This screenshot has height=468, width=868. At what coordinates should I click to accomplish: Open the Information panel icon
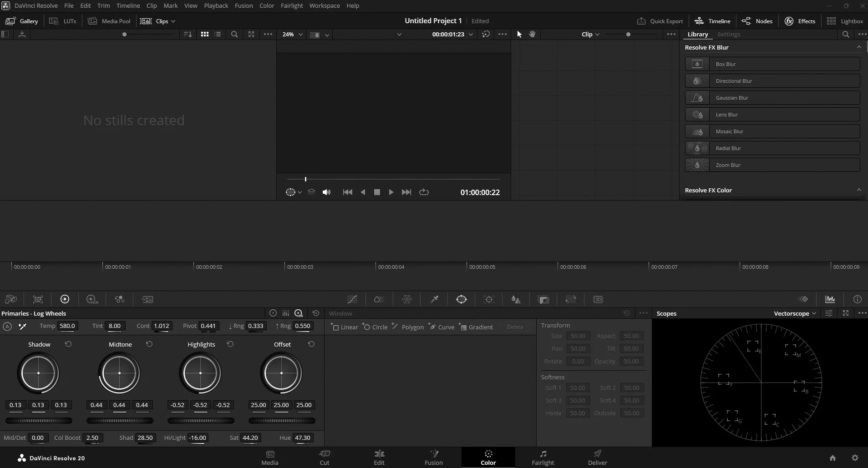point(858,299)
